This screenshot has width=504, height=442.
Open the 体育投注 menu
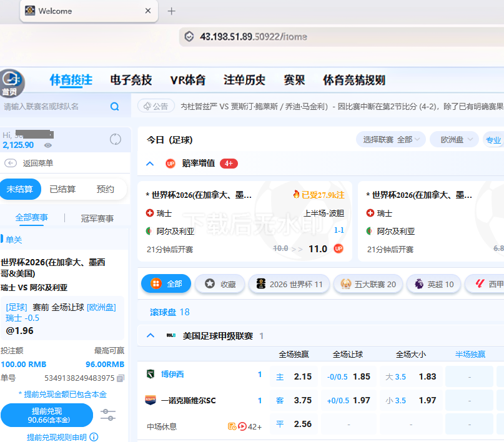click(71, 80)
